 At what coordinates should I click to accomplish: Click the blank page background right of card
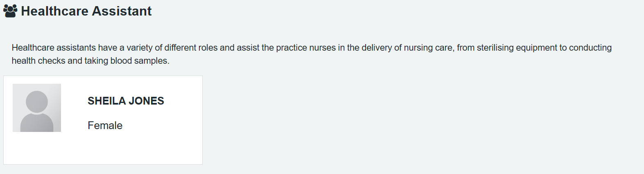(409, 123)
